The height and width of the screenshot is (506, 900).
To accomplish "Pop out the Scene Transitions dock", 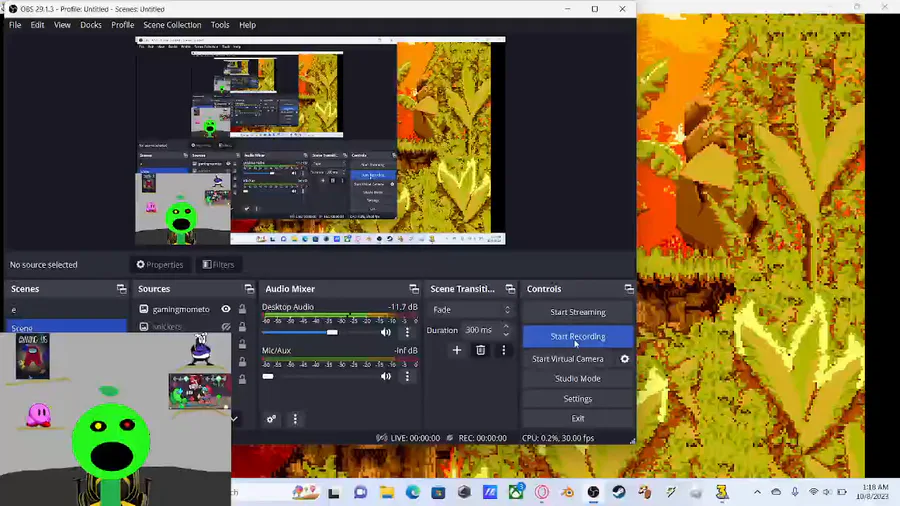I will point(510,289).
